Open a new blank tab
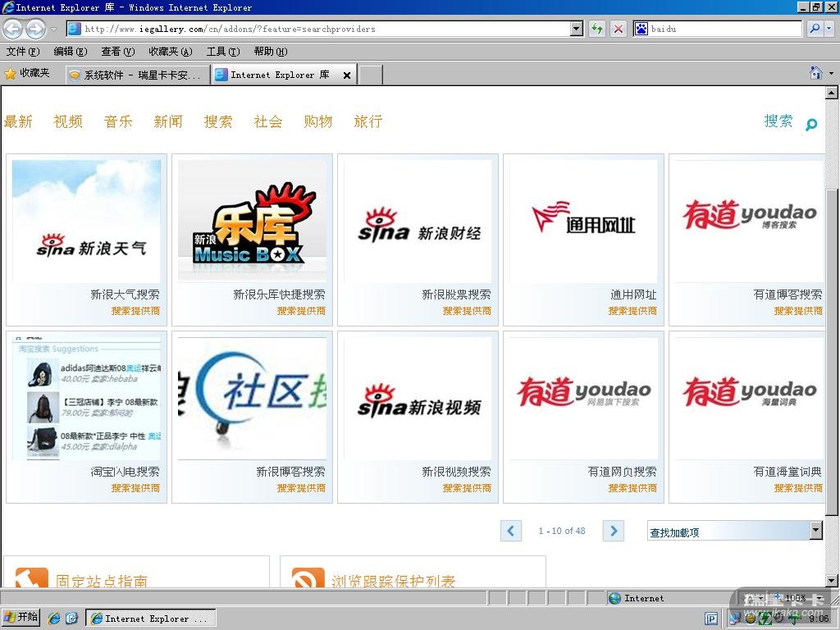 370,75
